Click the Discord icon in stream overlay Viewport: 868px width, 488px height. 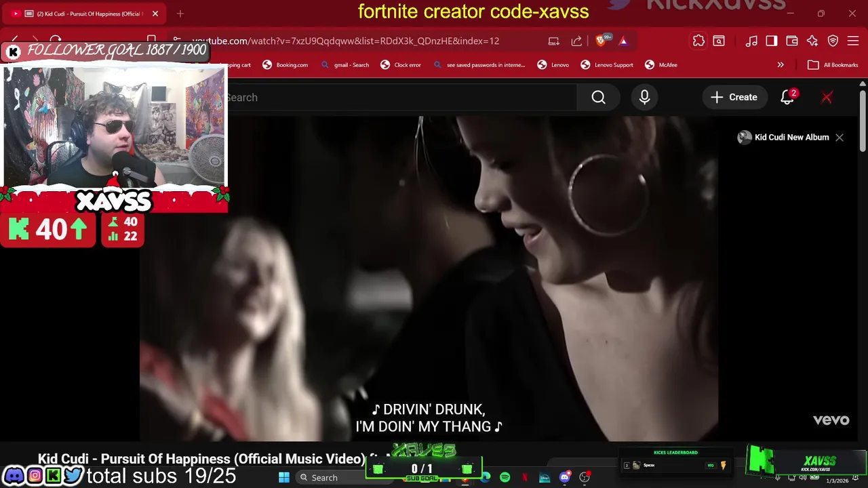(14, 476)
